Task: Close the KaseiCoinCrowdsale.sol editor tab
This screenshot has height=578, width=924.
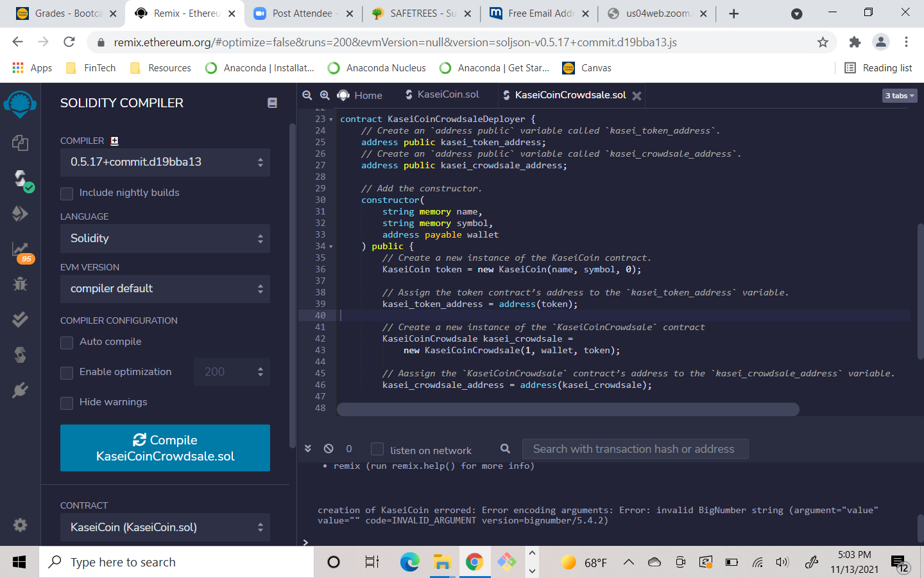Action: pos(637,96)
